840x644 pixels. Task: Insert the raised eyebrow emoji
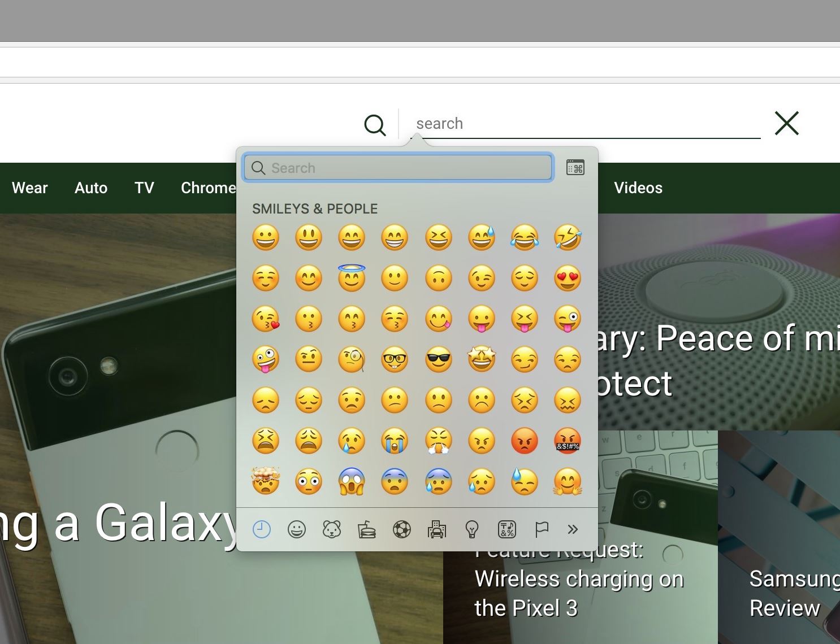309,359
